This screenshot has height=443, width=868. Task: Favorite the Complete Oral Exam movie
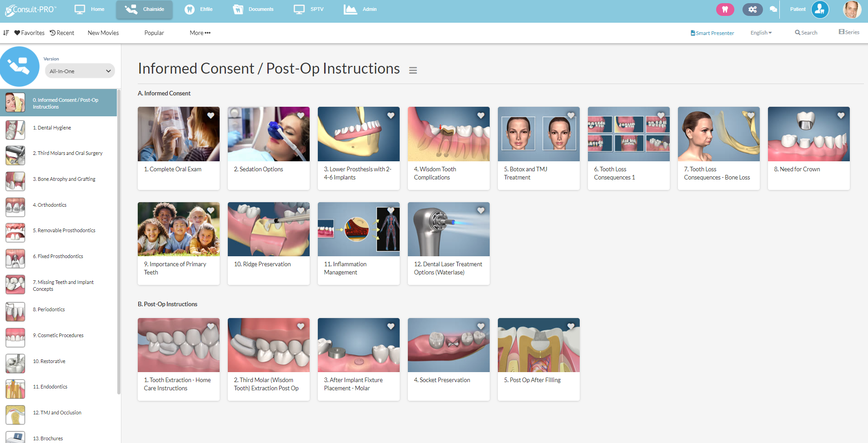[211, 115]
